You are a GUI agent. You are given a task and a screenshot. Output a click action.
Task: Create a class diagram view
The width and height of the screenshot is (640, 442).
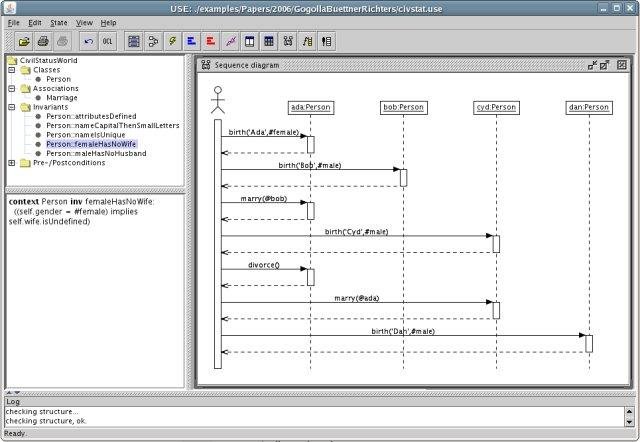[133, 41]
